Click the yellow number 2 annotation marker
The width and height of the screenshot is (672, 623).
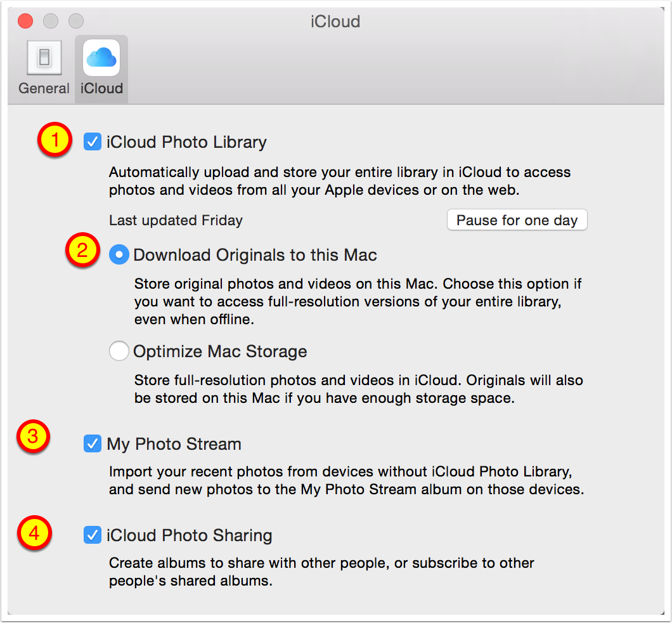pyautogui.click(x=82, y=250)
